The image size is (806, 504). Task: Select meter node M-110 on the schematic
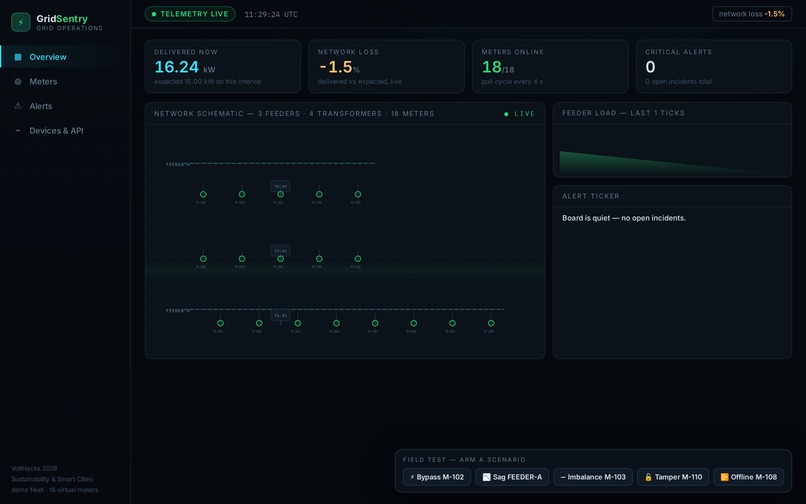pyautogui.click(x=358, y=259)
